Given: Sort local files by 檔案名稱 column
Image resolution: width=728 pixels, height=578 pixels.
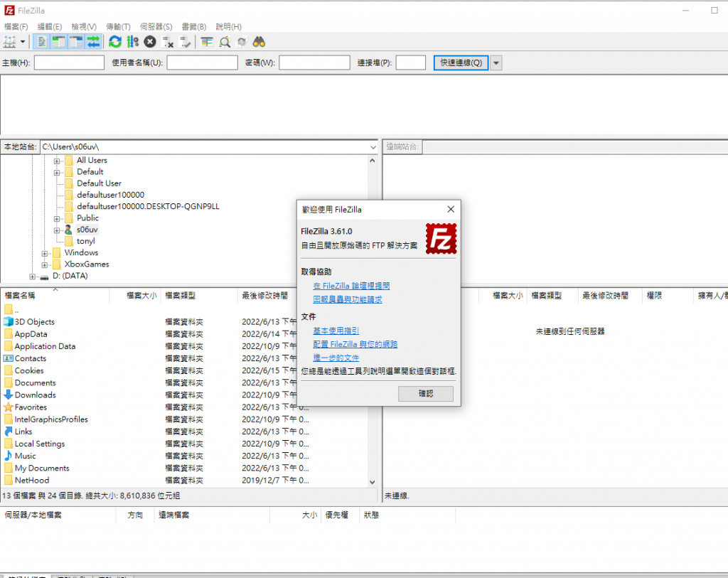Looking at the screenshot, I should (x=55, y=296).
